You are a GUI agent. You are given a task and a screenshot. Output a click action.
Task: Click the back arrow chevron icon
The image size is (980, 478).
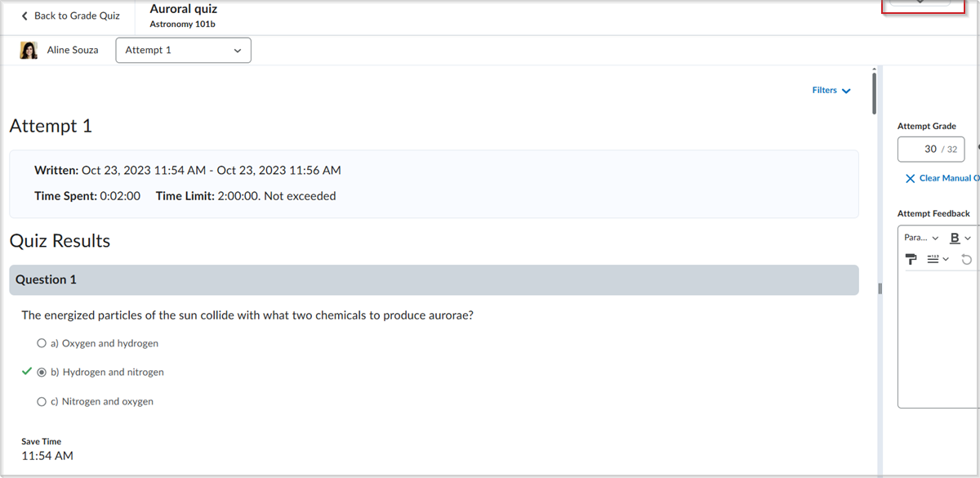pyautogui.click(x=24, y=16)
